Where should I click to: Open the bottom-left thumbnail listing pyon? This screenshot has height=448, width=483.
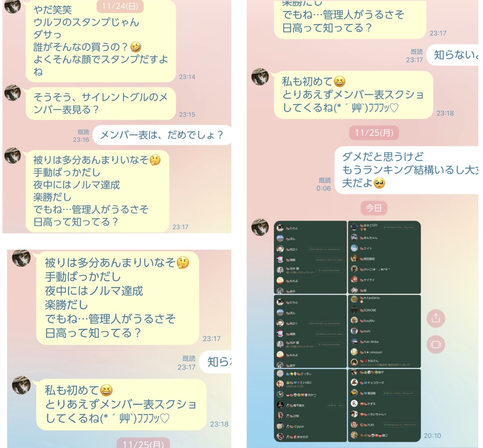(310, 405)
